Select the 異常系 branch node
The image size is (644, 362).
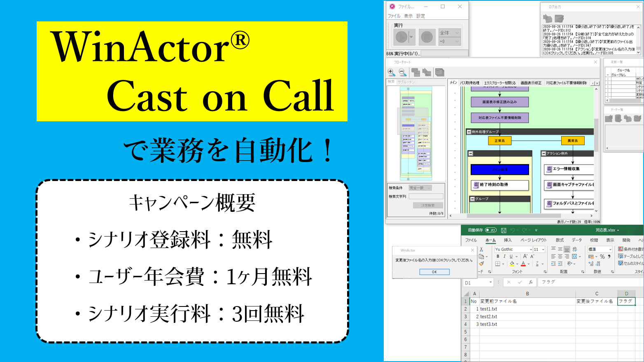click(x=573, y=141)
